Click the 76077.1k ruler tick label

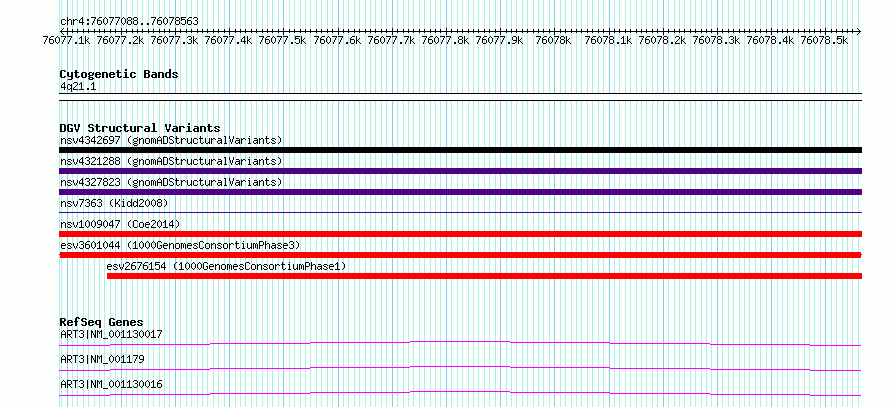click(66, 40)
